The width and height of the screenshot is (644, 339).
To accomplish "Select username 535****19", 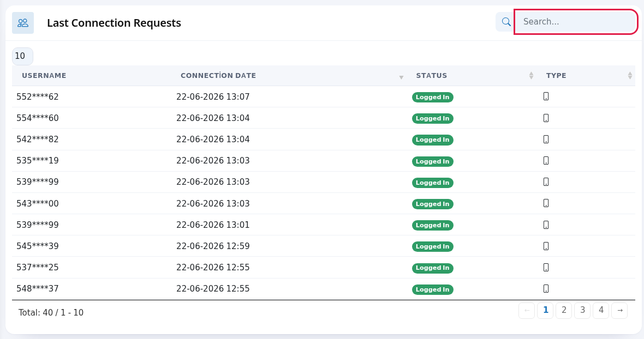I will 37,161.
